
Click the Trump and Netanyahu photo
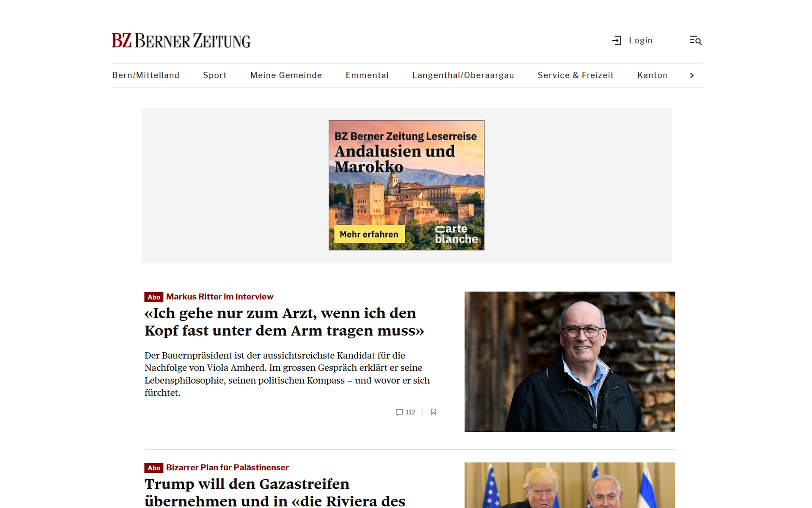pyautogui.click(x=569, y=485)
